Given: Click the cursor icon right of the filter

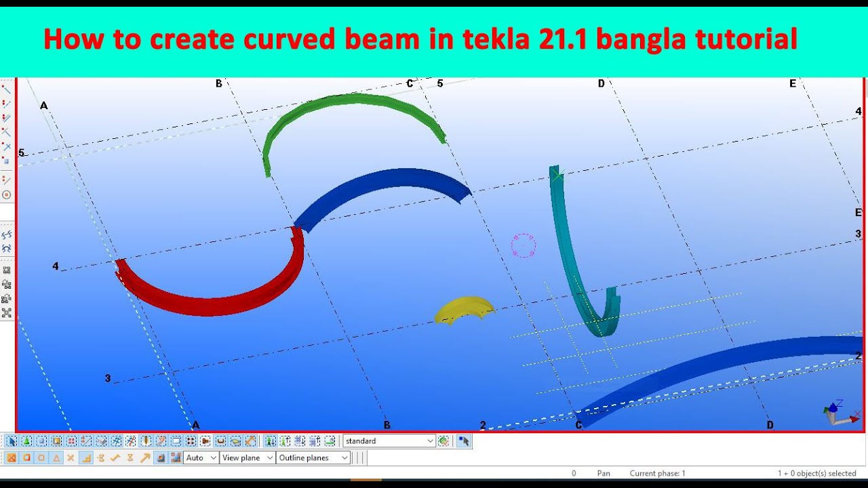Looking at the screenshot, I should coord(463,441).
